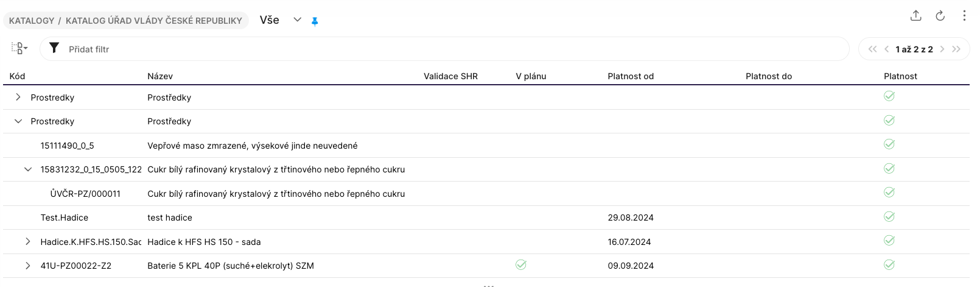Open the tree layout view selector icon
Viewport: 980px width, 287px height.
[19, 48]
